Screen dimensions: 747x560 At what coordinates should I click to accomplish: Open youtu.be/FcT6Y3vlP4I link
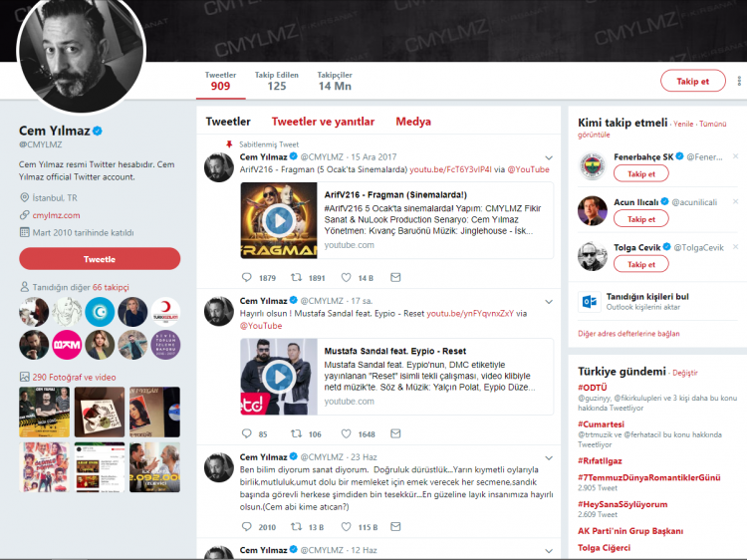450,169
